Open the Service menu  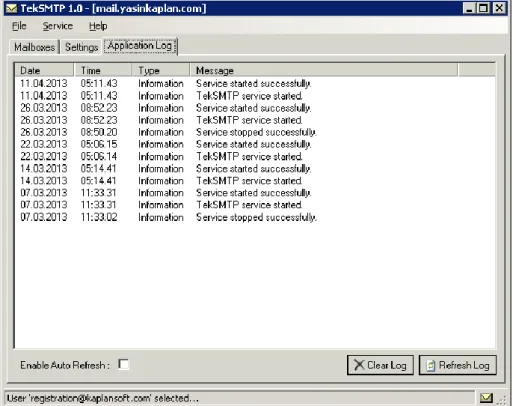(58, 26)
